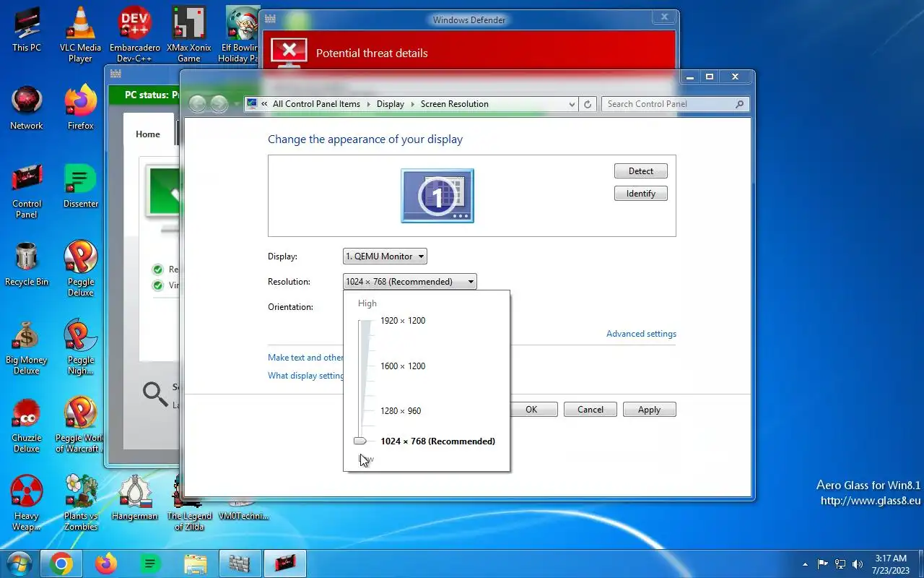The image size is (924, 578).
Task: Click Display breadcrumb in address bar
Action: [391, 104]
